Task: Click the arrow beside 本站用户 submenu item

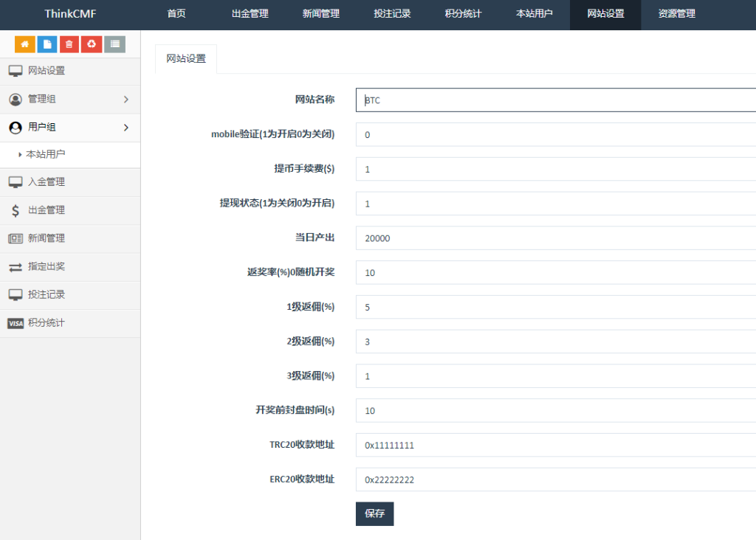Action: (x=20, y=155)
